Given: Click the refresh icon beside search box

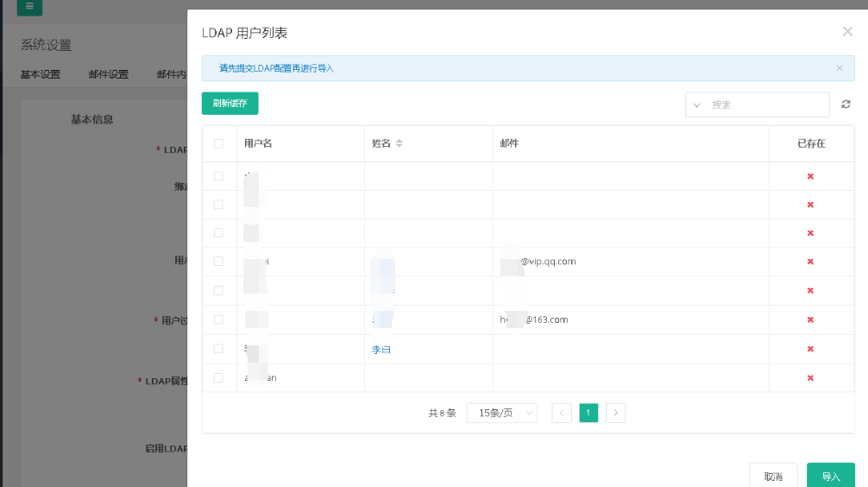Looking at the screenshot, I should 846,104.
